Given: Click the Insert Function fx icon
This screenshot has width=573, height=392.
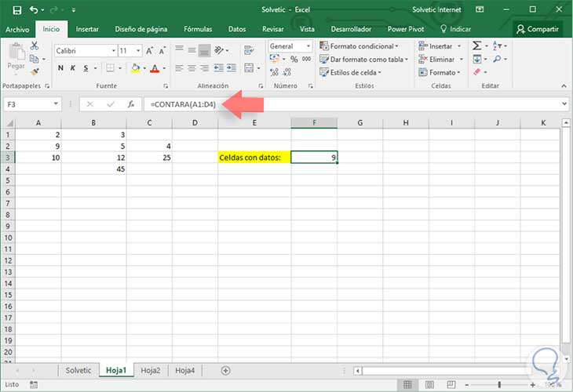Looking at the screenshot, I should [x=131, y=104].
